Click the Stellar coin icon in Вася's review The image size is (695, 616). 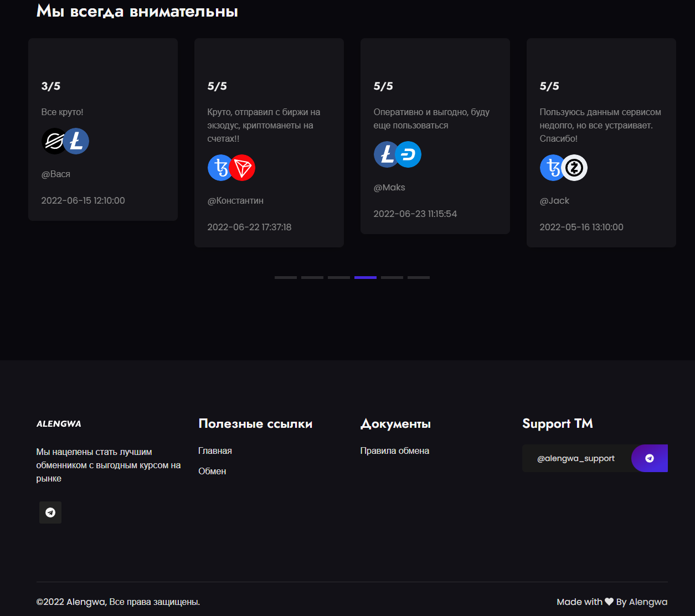point(53,141)
